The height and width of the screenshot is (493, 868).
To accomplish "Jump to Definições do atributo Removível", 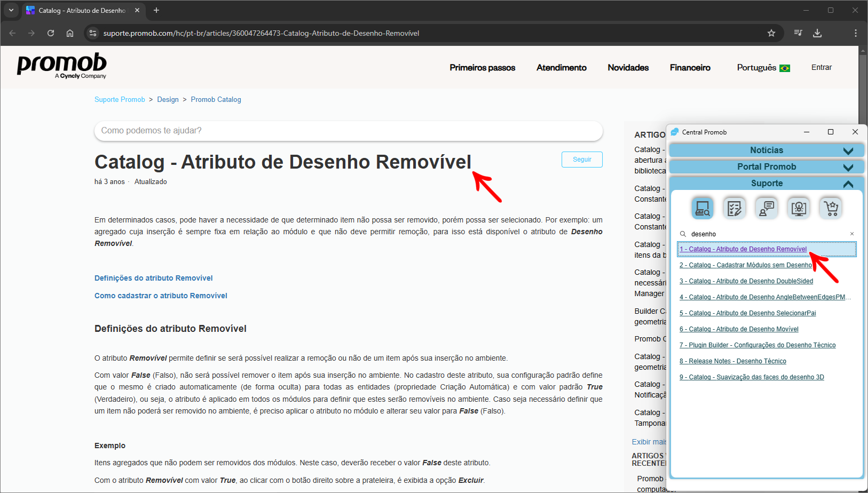I will [153, 278].
